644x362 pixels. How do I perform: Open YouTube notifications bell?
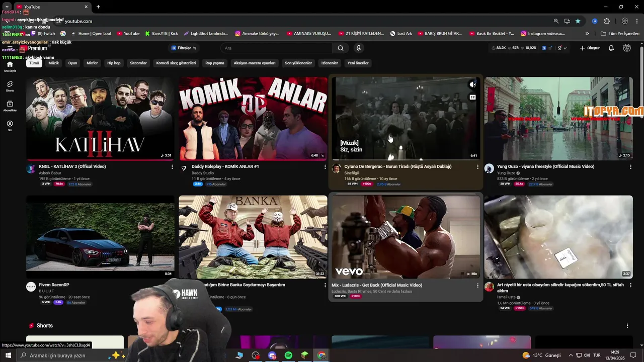click(x=611, y=48)
